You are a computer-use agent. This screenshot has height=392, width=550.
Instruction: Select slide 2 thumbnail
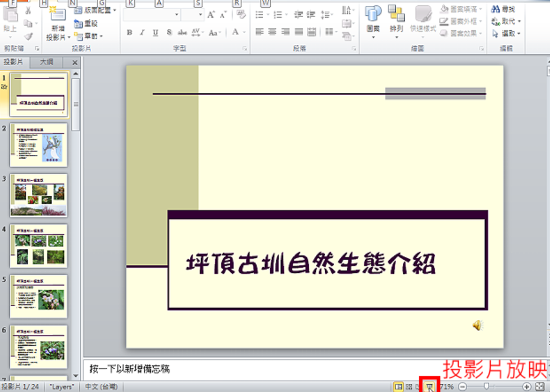click(38, 145)
